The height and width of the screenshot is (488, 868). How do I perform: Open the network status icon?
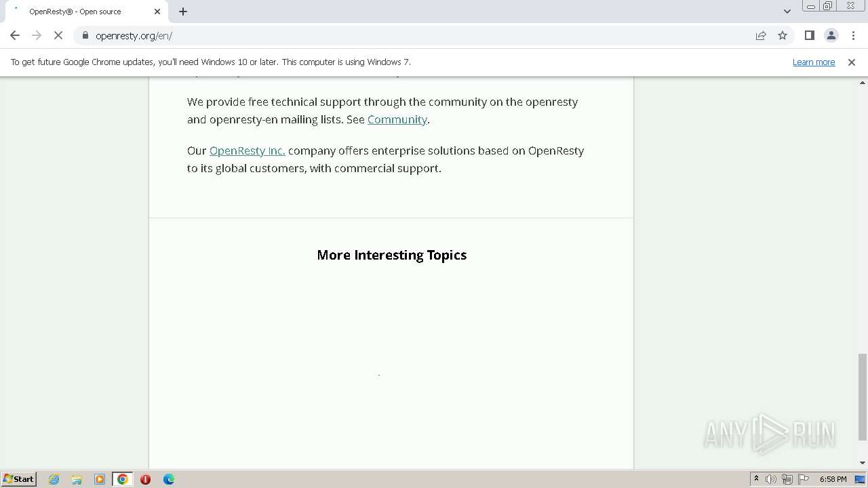pos(787,479)
